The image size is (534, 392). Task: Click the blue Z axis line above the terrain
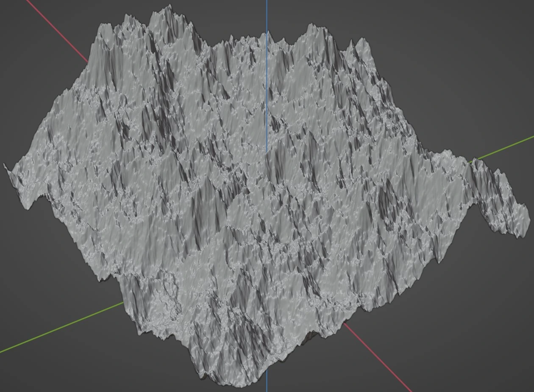point(267,15)
